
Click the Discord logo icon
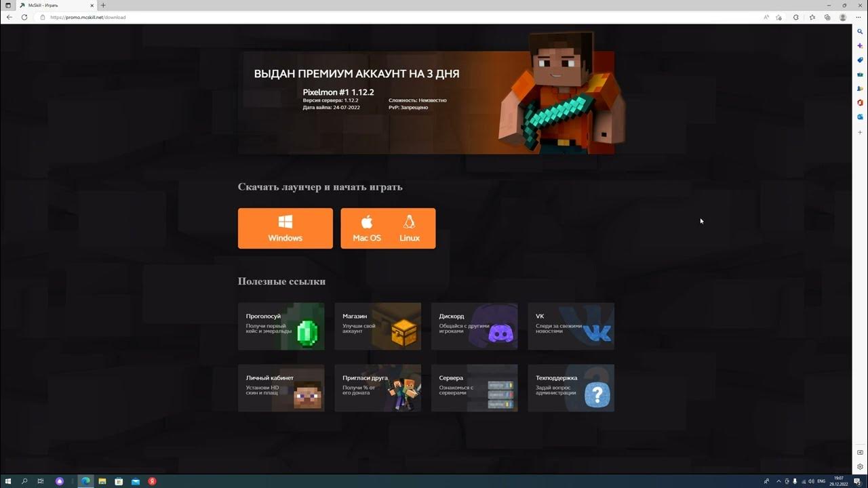tap(501, 332)
